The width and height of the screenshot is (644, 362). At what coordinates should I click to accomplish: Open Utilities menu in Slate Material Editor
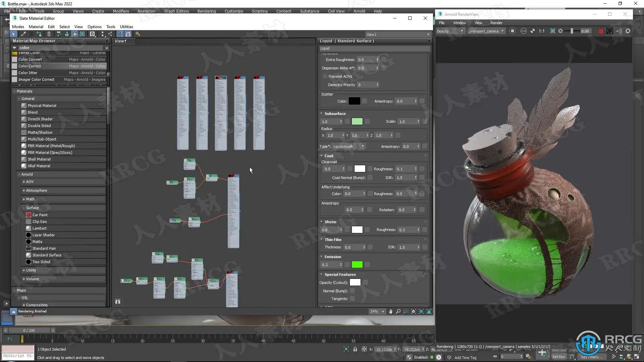coord(126,27)
